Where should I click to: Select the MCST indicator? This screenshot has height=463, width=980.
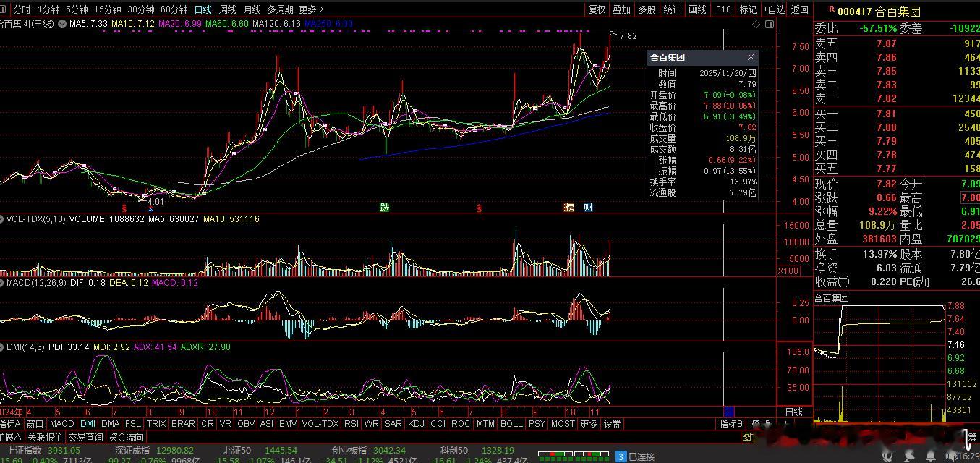click(x=563, y=424)
